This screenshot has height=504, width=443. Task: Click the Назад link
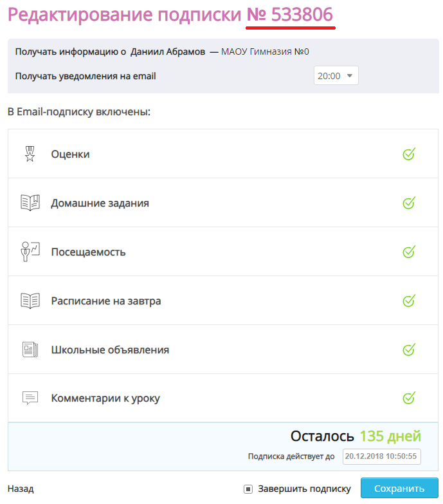(21, 489)
